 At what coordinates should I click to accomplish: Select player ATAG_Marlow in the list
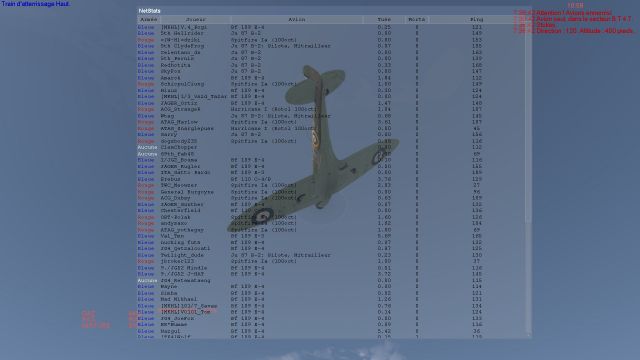(331, 122)
